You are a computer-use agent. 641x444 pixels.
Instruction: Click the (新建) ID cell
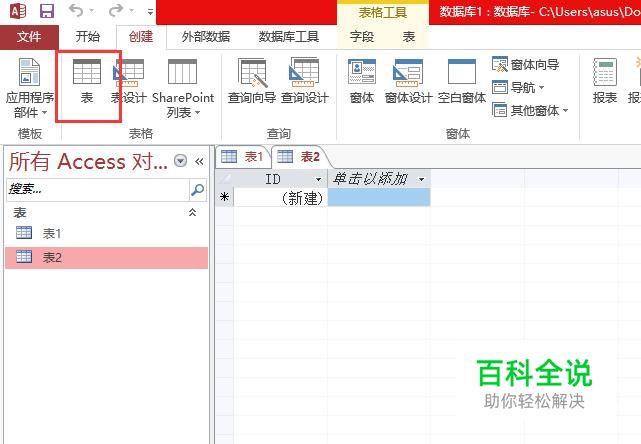(280, 198)
